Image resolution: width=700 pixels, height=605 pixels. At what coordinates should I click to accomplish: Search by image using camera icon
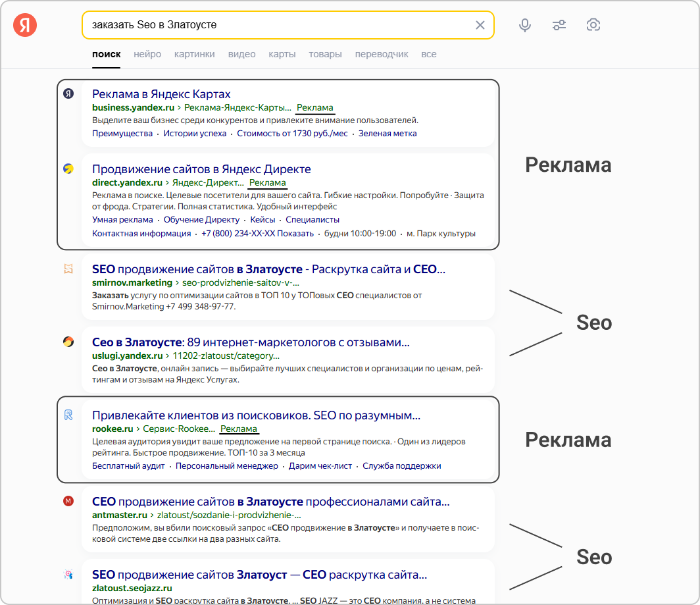pyautogui.click(x=593, y=25)
